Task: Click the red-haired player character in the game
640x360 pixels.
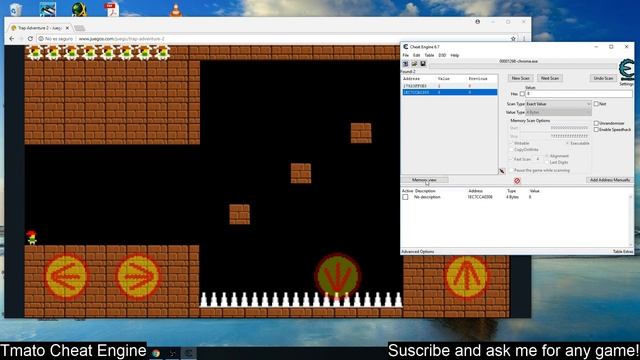Action: pos(31,238)
